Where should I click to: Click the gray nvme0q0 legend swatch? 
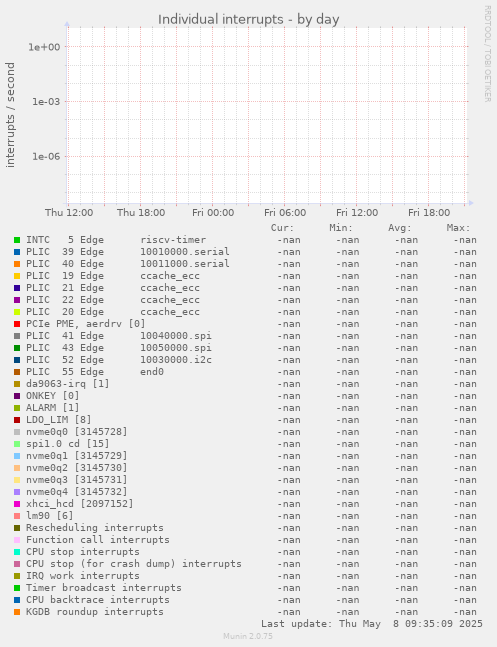[17, 432]
